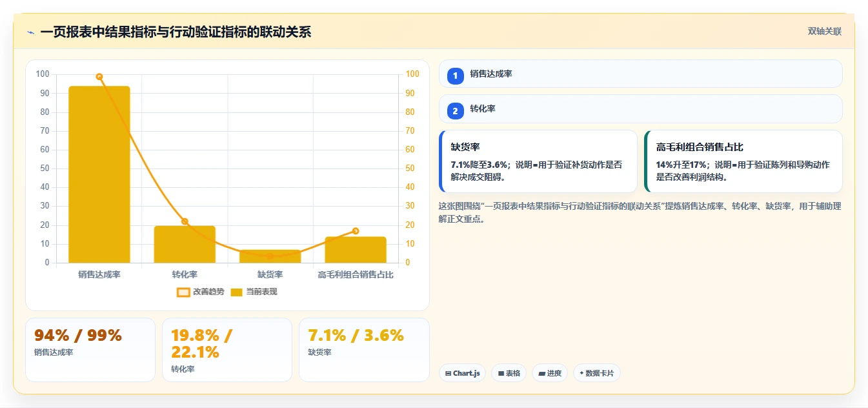
Task: Open the 缺货率 detail card
Action: pos(538,161)
